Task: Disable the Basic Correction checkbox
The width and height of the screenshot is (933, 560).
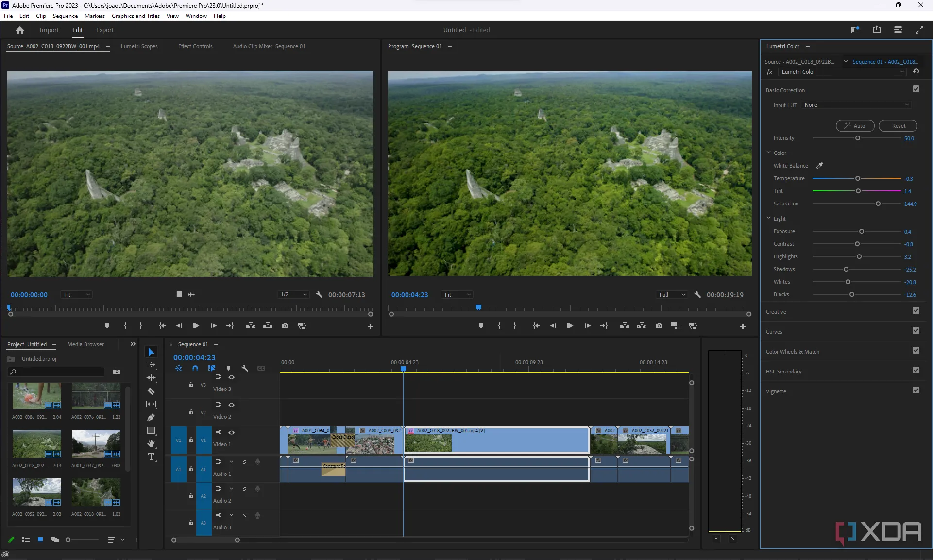Action: 916,89
